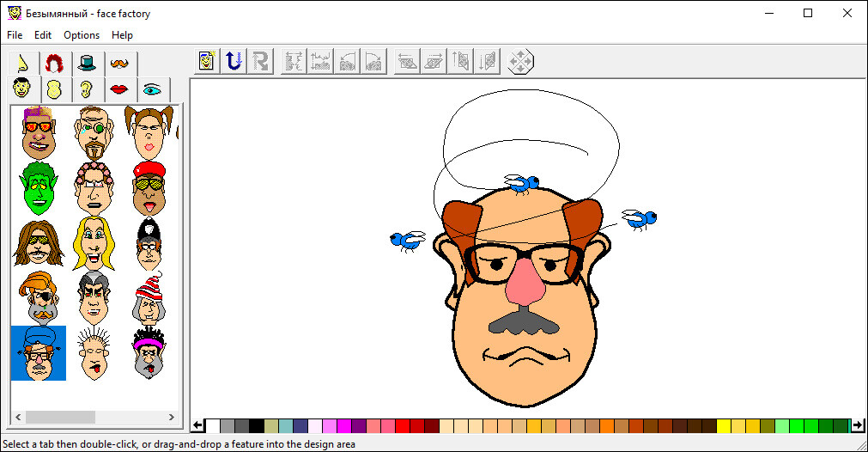868x452 pixels.
Task: Switch to the ear features tab
Action: 87,89
